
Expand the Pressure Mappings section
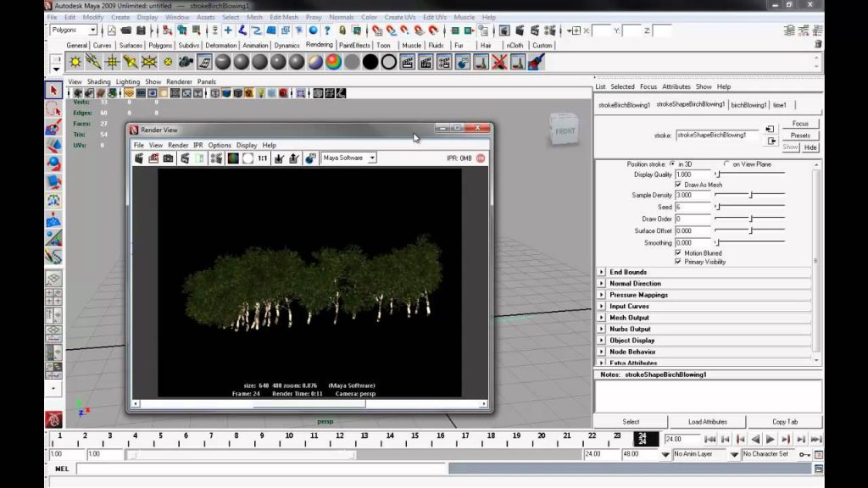[x=601, y=295]
